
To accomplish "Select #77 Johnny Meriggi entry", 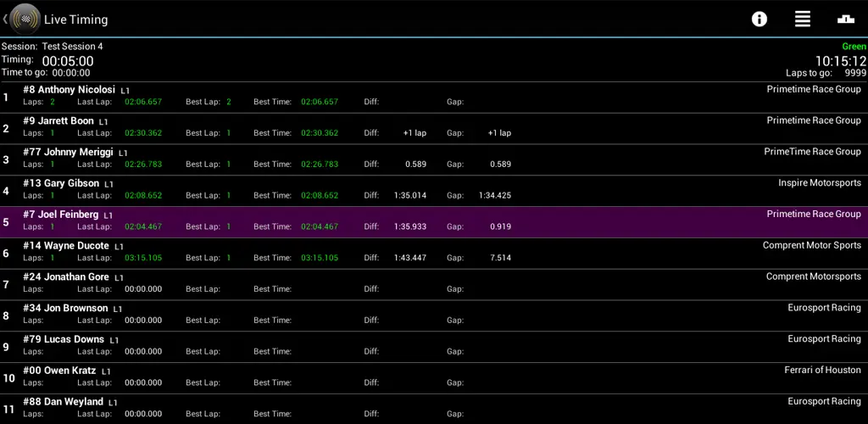I will (434, 160).
